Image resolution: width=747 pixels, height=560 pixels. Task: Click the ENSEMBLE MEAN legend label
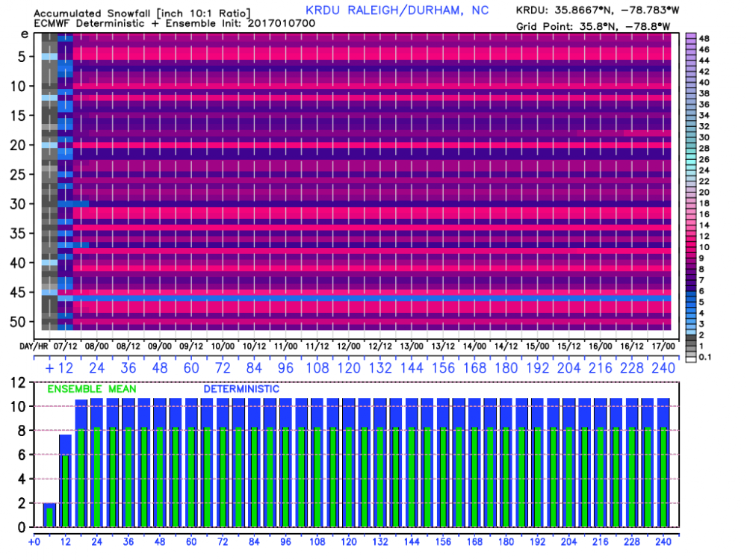91,389
